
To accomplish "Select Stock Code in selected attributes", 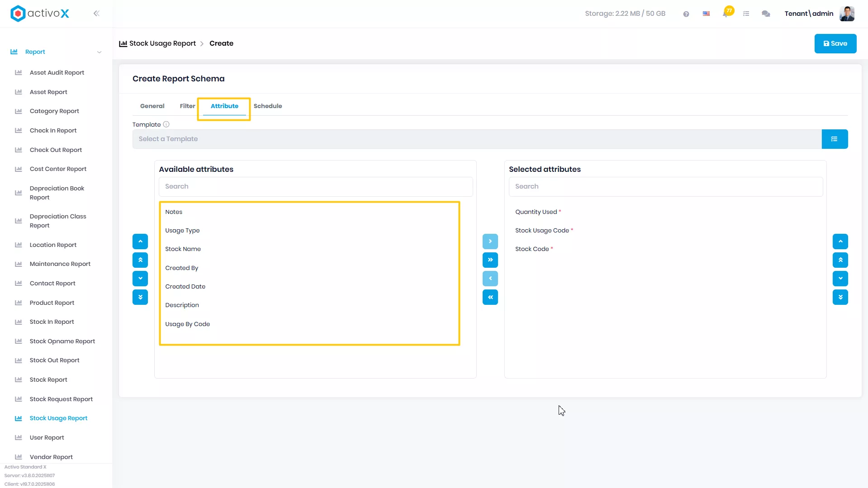I will coord(532,249).
